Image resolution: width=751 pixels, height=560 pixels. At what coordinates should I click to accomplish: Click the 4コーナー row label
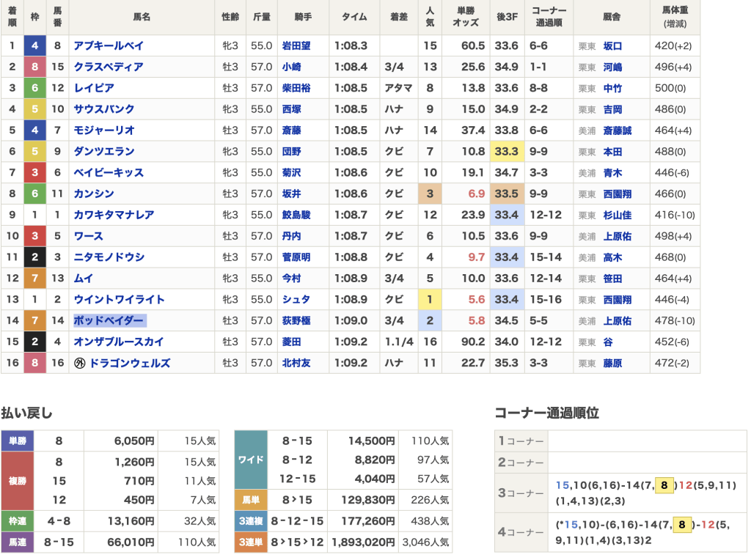tap(521, 532)
